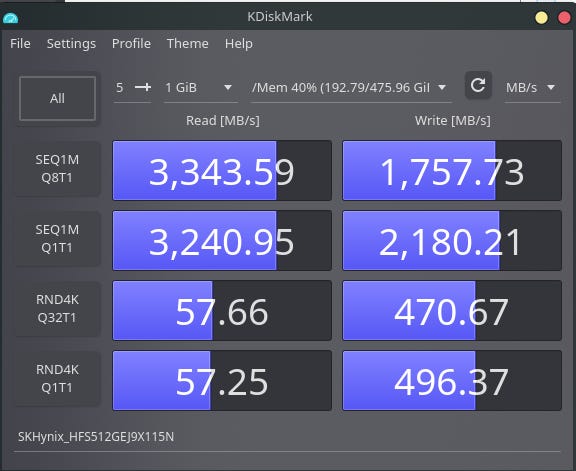Open the 1 GiB test size dropdown
Image resolution: width=576 pixels, height=471 pixels.
pyautogui.click(x=200, y=88)
